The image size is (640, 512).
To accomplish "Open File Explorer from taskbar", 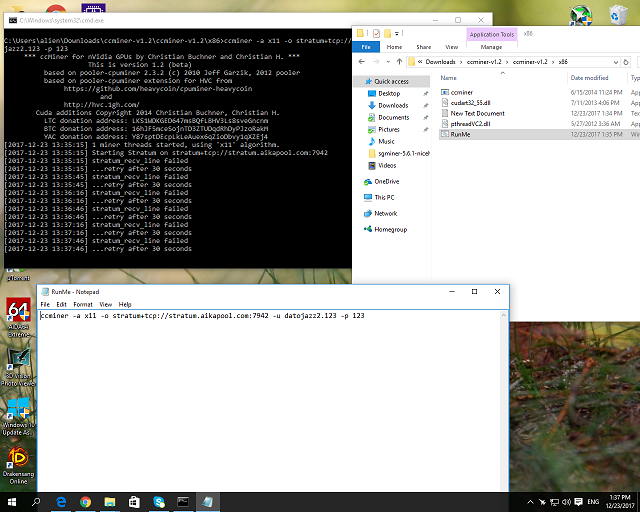I will pos(109,502).
